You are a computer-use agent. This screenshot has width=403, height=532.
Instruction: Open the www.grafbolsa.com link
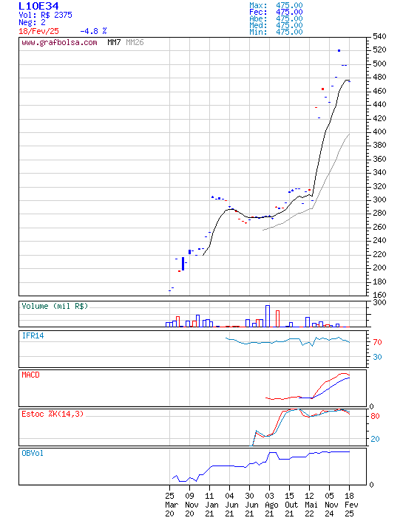coord(59,42)
